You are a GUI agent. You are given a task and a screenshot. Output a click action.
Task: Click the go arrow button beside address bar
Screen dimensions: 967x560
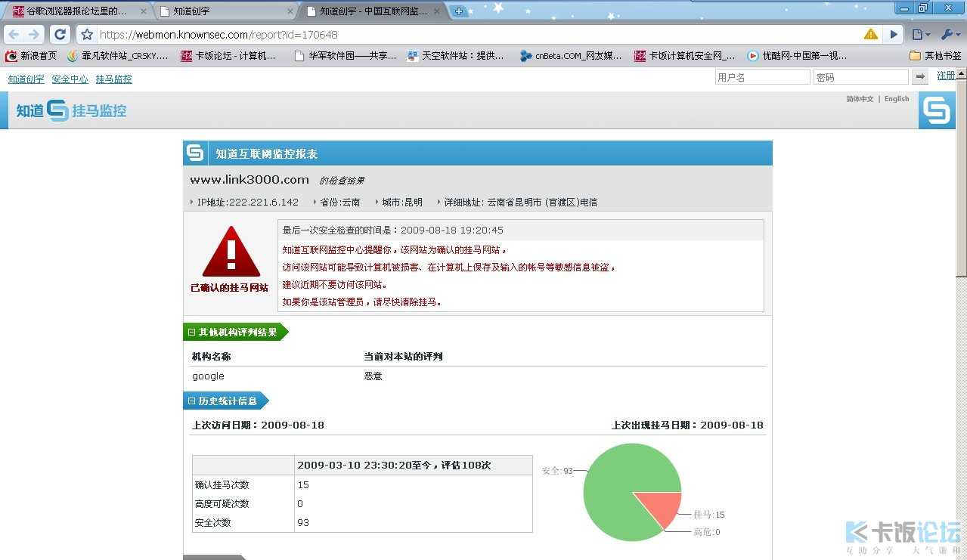pos(894,35)
